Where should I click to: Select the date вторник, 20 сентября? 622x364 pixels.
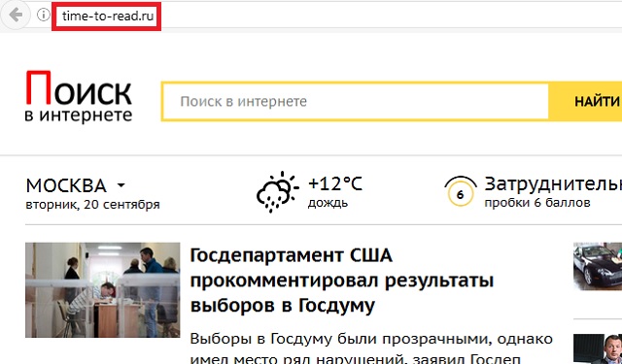[x=93, y=205]
